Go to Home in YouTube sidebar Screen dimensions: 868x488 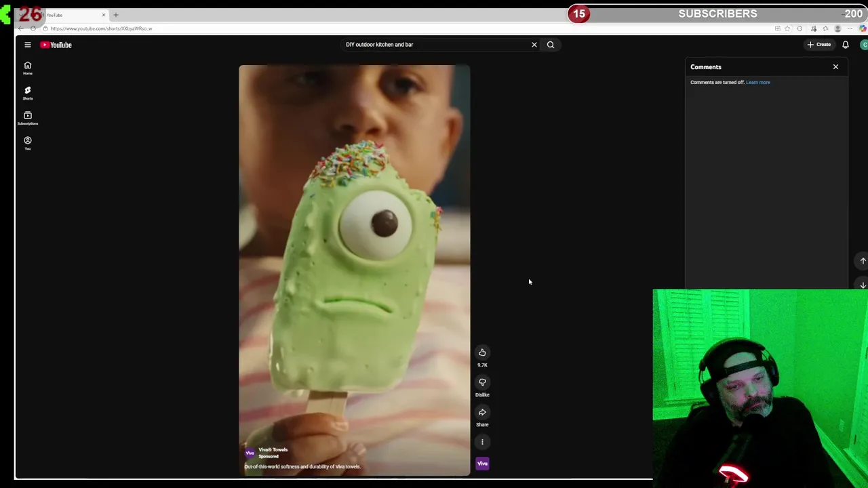coord(28,68)
